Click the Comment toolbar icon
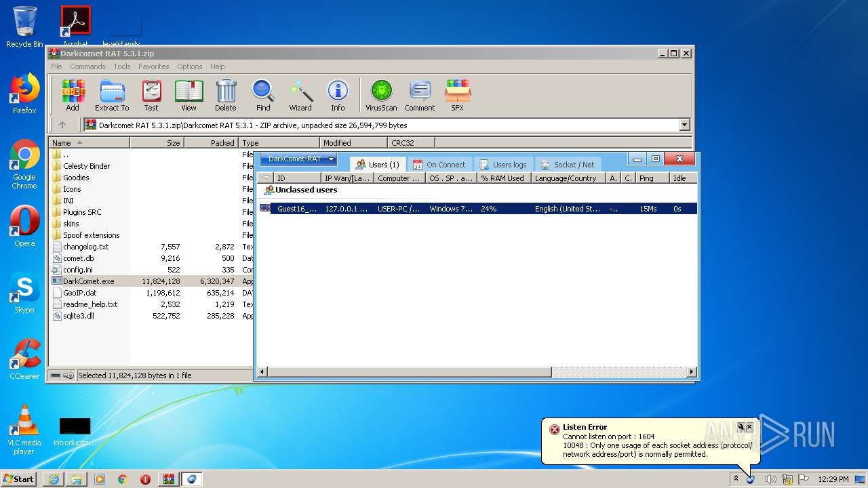 coord(420,96)
